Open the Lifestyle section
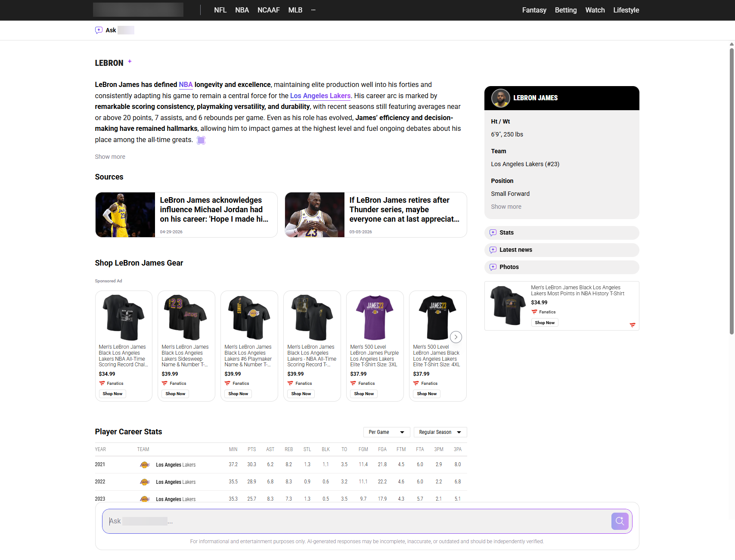The width and height of the screenshot is (735, 560). click(626, 10)
